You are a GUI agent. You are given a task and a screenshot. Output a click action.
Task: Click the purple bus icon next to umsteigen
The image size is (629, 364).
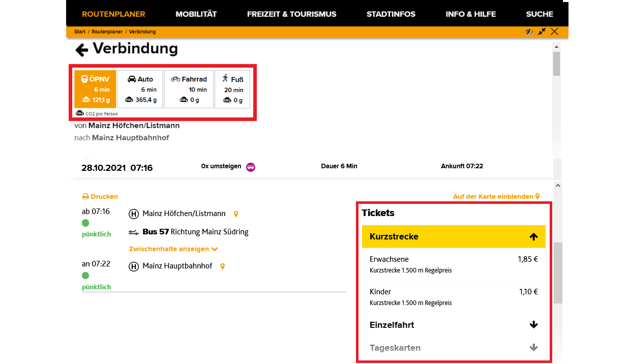point(250,167)
